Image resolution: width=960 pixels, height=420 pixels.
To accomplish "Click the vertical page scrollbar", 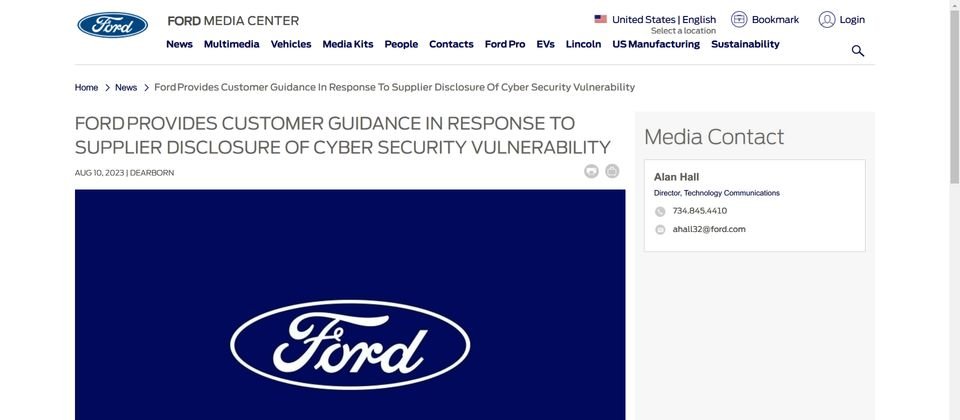I will pos(954,210).
